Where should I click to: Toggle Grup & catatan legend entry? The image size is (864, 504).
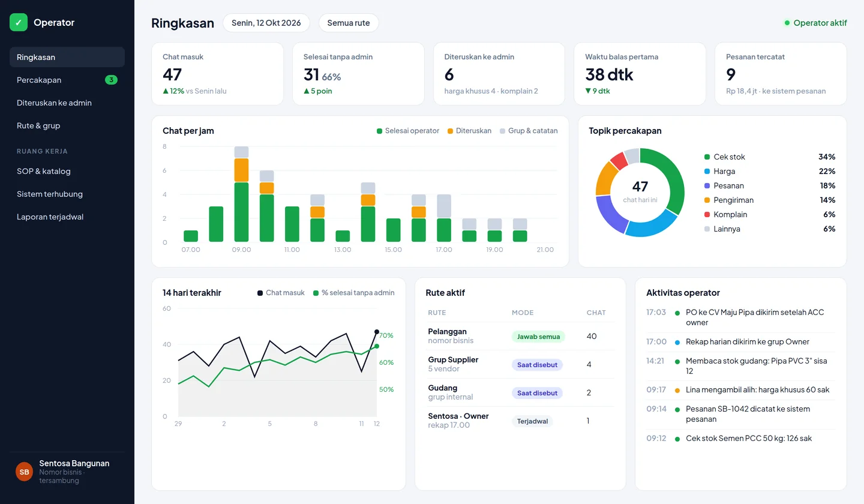pos(529,131)
